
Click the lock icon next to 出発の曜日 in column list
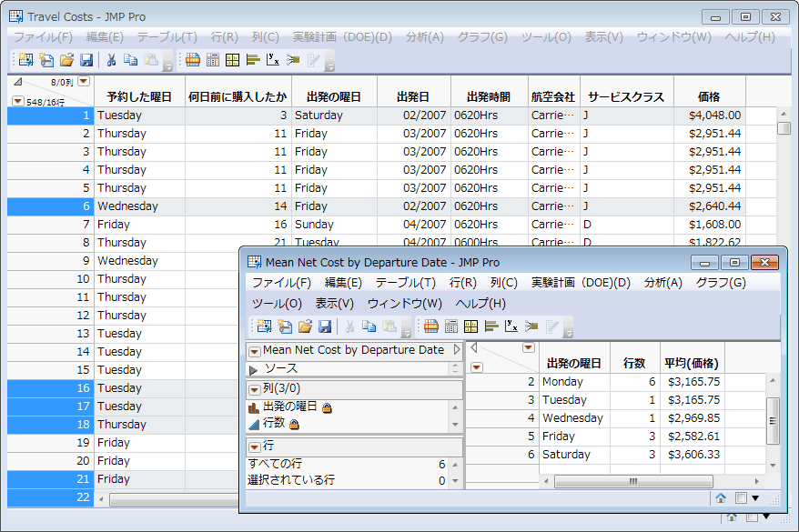click(327, 407)
